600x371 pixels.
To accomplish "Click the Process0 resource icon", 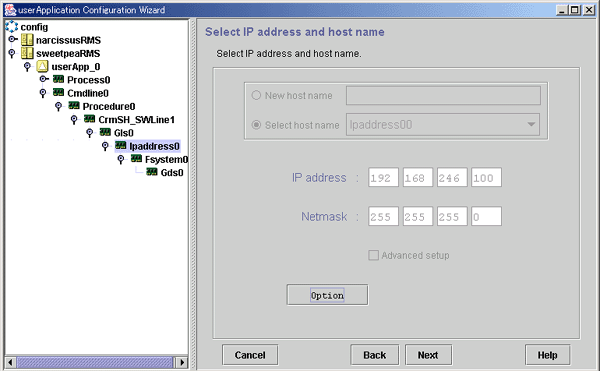I will pos(59,79).
